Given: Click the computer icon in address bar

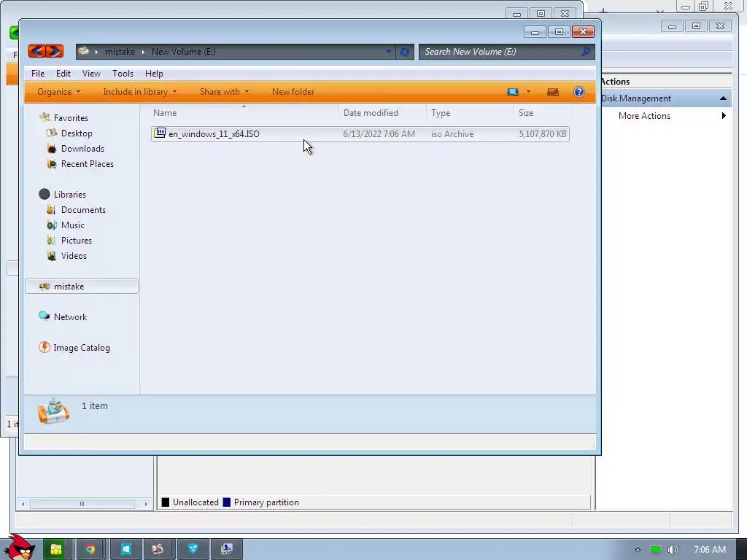Looking at the screenshot, I should click(x=84, y=51).
